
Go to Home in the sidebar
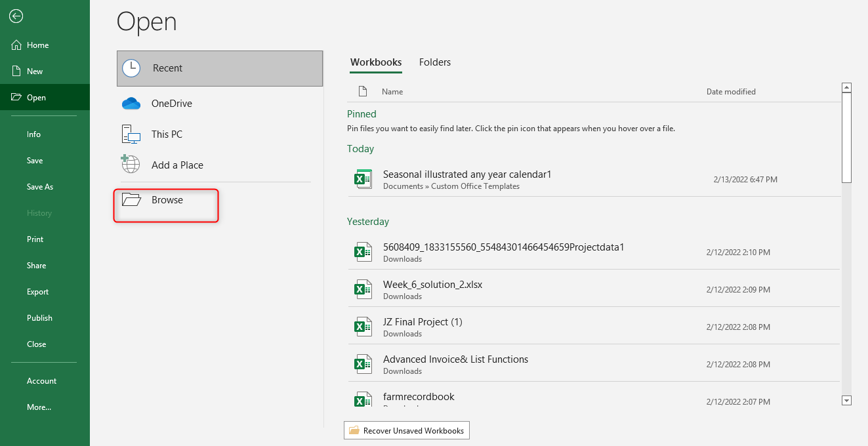tap(37, 45)
